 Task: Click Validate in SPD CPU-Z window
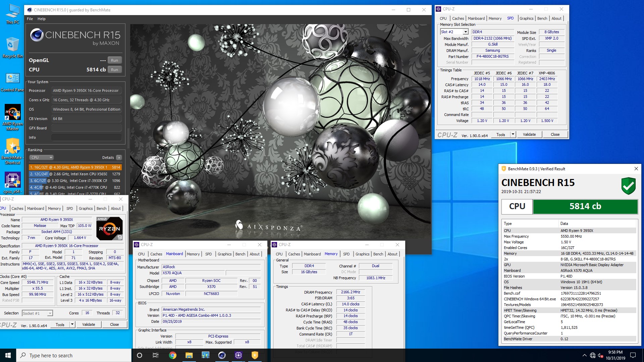pos(529,134)
